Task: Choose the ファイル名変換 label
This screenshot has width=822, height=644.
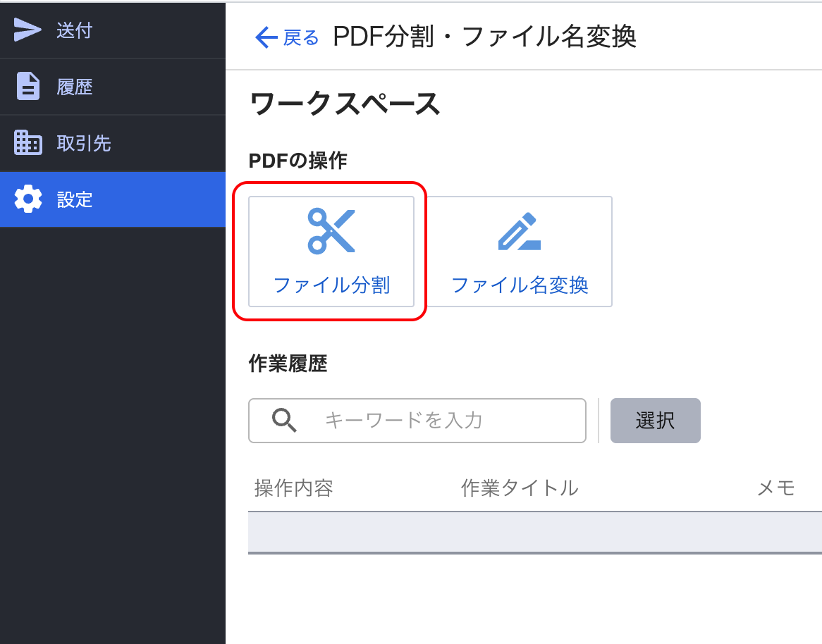Action: 520,285
